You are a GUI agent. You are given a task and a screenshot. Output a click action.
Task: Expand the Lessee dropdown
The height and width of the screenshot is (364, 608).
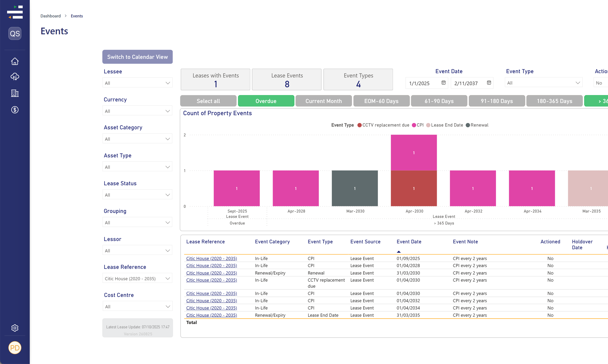137,83
